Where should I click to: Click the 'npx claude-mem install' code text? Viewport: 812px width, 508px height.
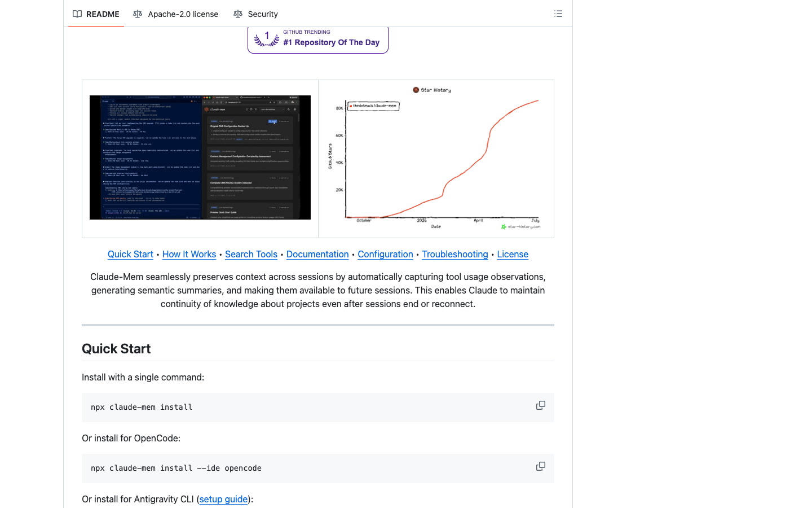[142, 407]
